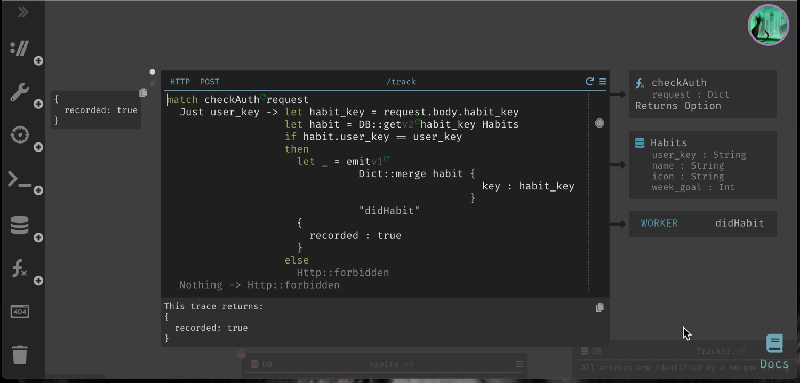
Task: Open the Functions fx sidebar section
Action: click(x=19, y=268)
